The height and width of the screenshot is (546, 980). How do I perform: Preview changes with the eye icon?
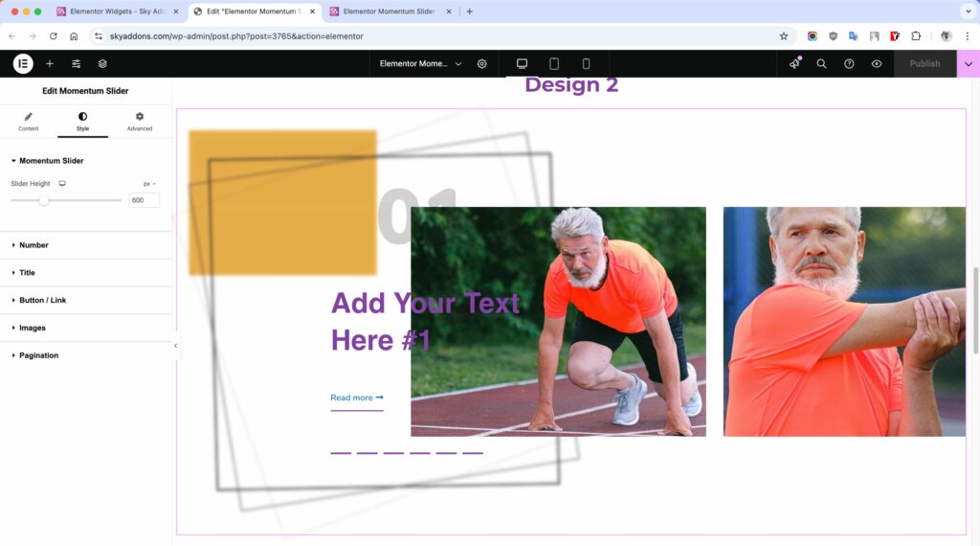coord(877,63)
